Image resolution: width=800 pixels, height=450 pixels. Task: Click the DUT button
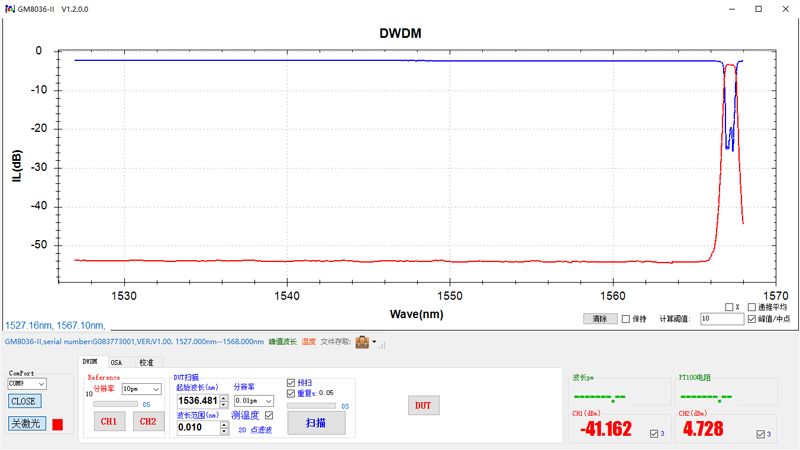click(x=423, y=405)
